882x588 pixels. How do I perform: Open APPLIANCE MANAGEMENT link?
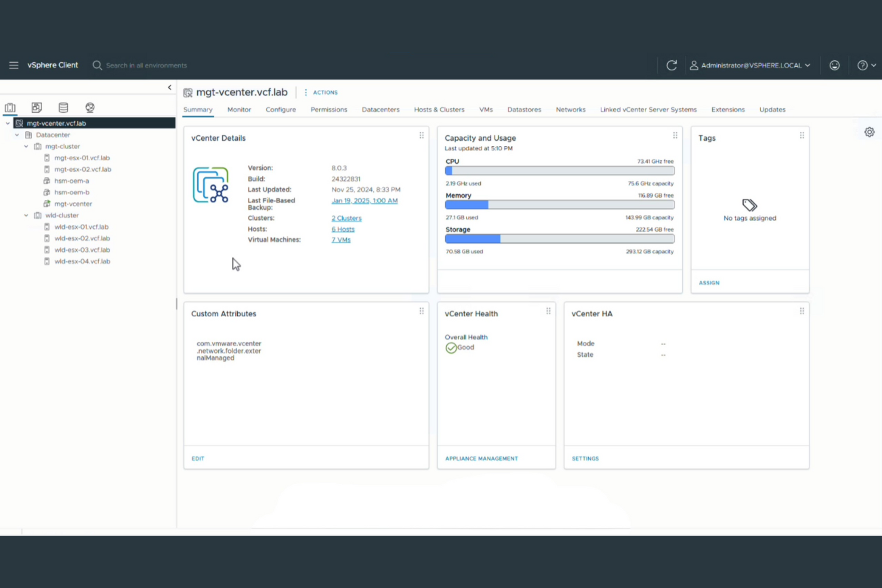482,459
